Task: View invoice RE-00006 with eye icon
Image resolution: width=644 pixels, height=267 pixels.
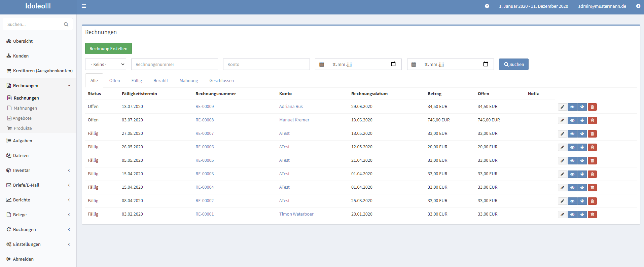Action: pyautogui.click(x=572, y=147)
